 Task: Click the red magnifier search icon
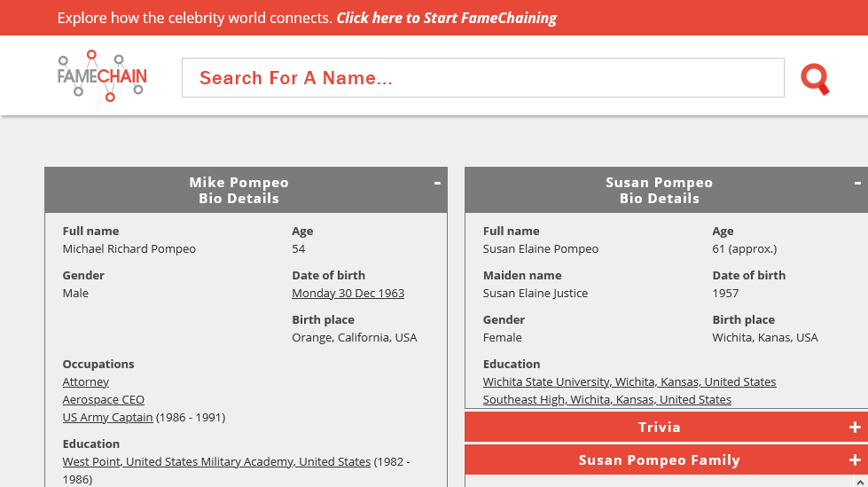tap(815, 79)
